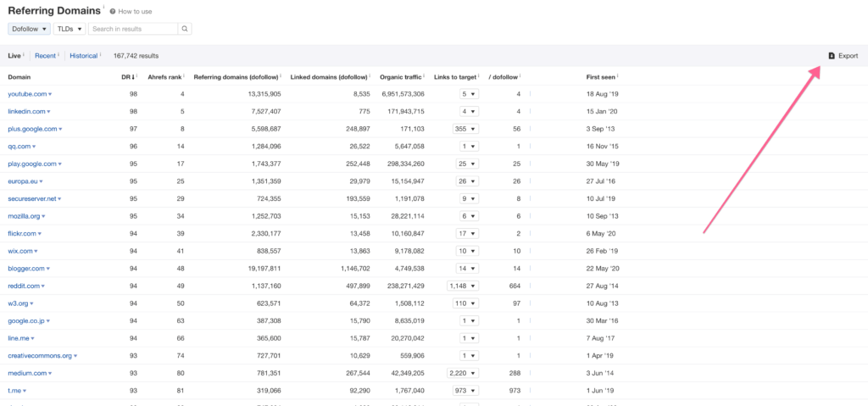The width and height of the screenshot is (868, 406).
Task: Click the search magnifier icon
Action: [185, 29]
